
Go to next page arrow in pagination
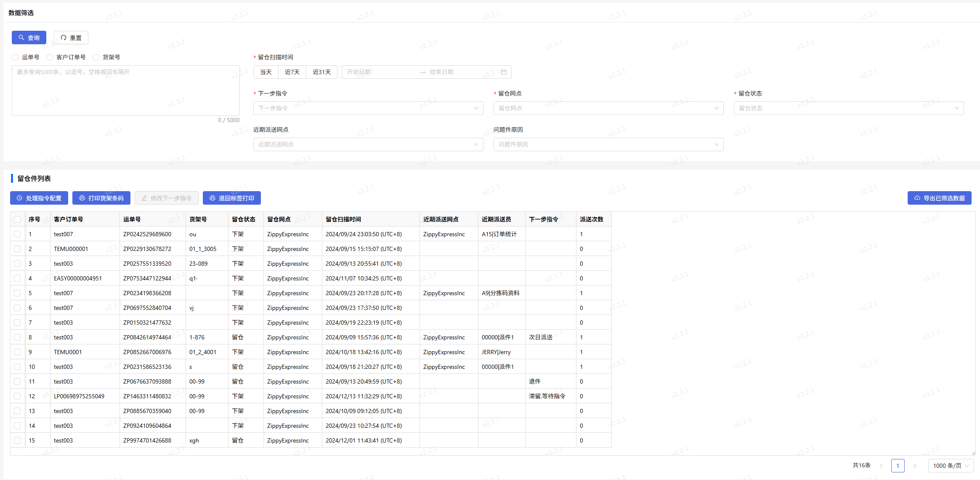(x=914, y=466)
